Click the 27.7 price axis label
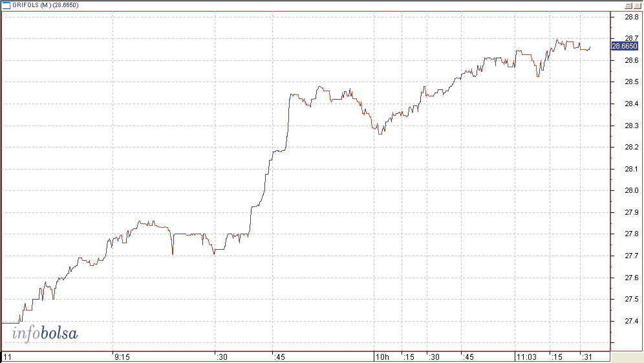 (x=632, y=256)
